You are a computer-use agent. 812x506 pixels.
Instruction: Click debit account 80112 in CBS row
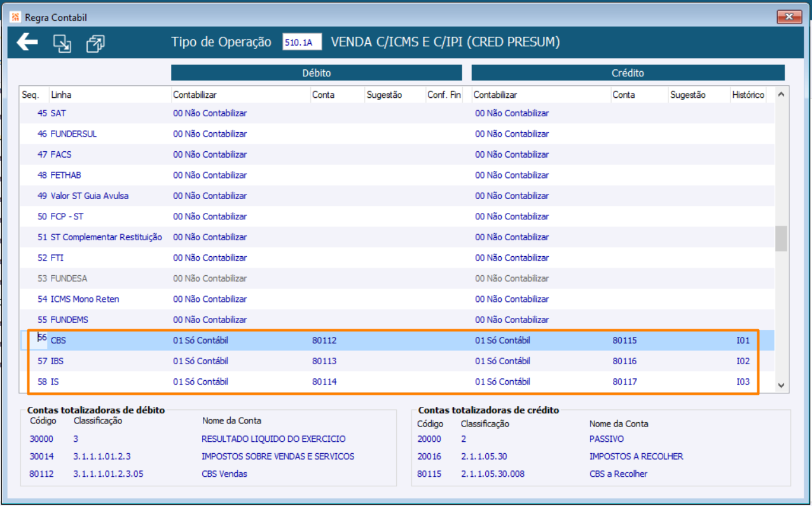coord(324,341)
